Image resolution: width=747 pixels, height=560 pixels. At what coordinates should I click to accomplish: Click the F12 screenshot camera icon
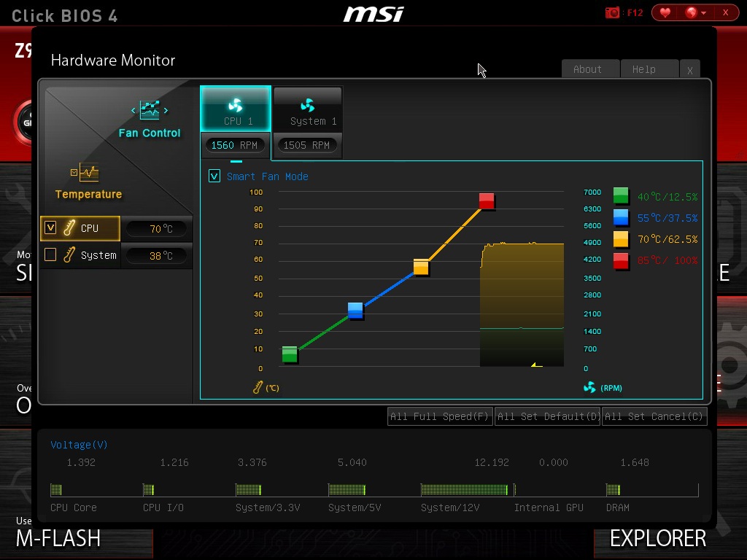(612, 13)
